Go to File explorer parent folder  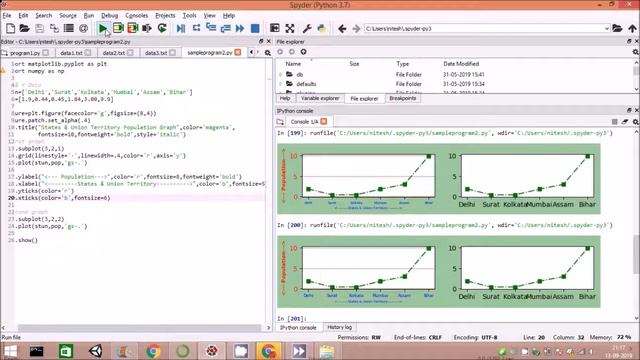tap(303, 52)
